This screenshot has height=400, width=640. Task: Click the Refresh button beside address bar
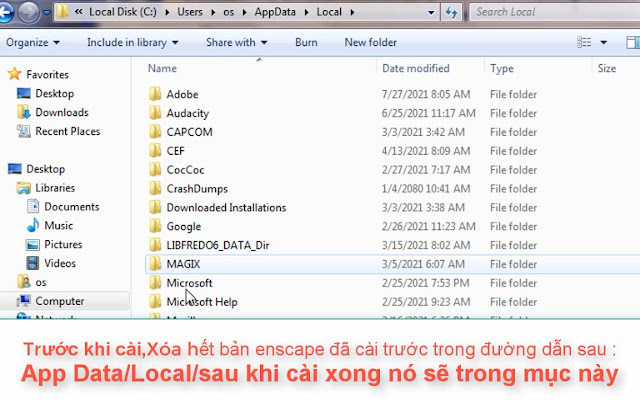click(x=451, y=12)
